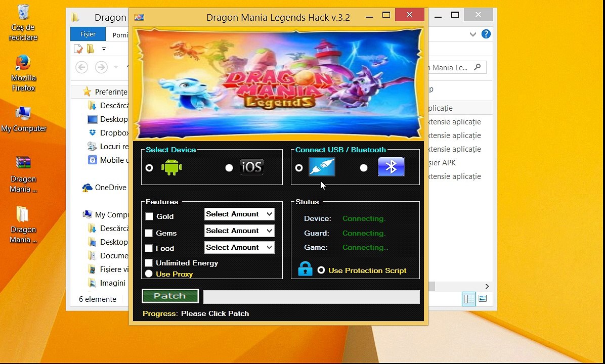Go back with Explorer's back arrow

(x=81, y=67)
